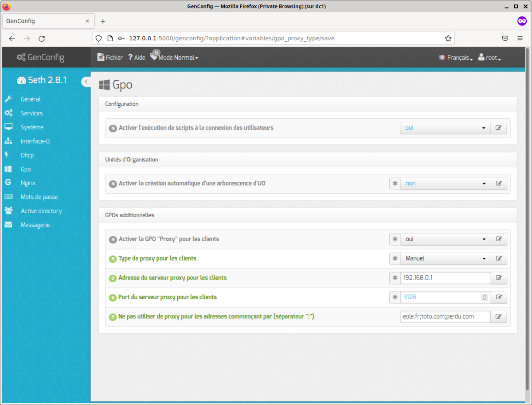532x405 pixels.
Task: Reload the page in Firefox
Action: click(42, 39)
